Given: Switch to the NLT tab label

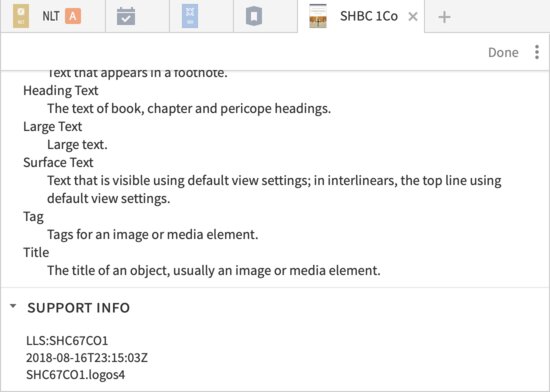Looking at the screenshot, I should (x=51, y=16).
